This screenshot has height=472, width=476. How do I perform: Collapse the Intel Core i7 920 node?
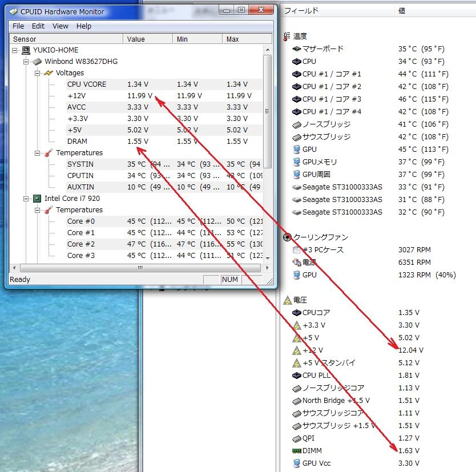(26, 199)
